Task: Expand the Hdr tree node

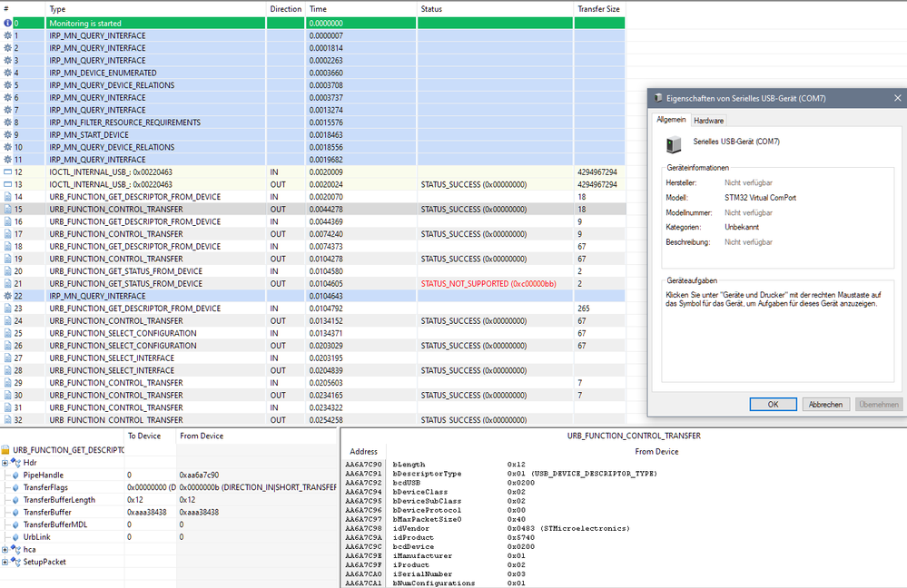Action: point(5,463)
